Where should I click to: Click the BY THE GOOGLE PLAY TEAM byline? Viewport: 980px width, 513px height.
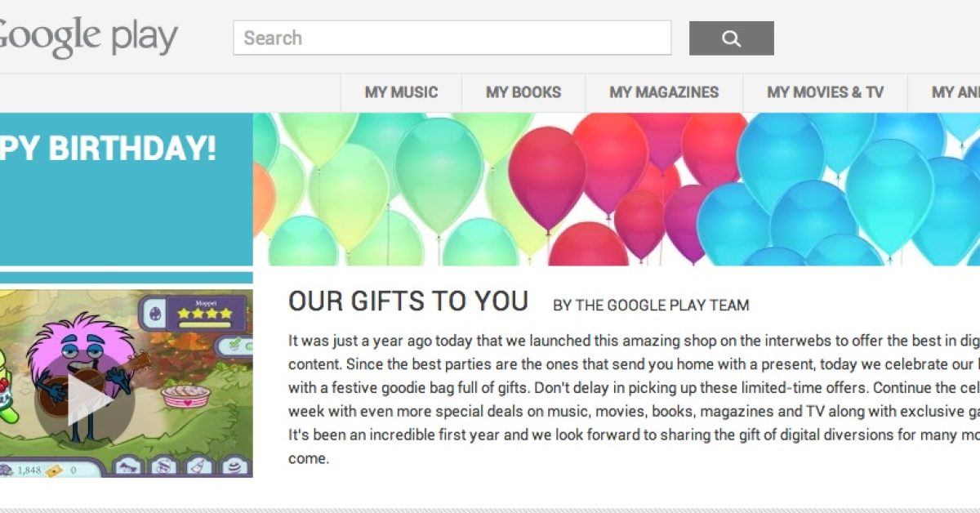click(x=650, y=306)
